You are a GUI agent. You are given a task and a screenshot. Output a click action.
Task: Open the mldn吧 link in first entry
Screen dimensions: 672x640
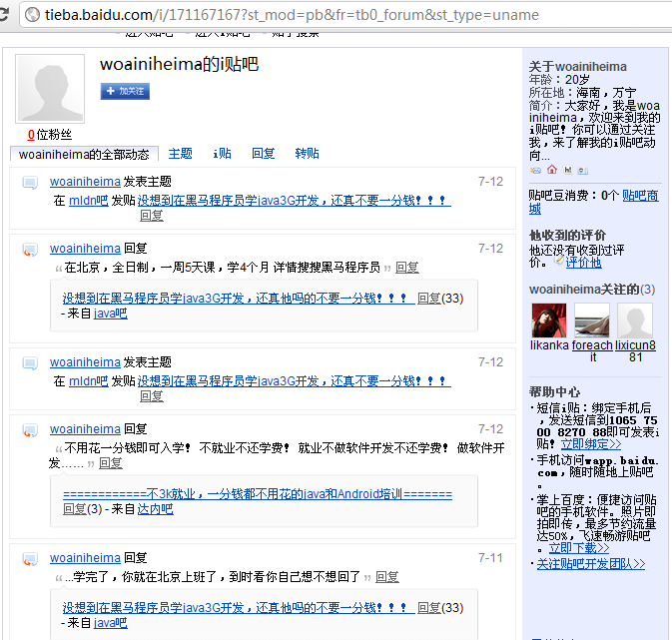point(88,201)
